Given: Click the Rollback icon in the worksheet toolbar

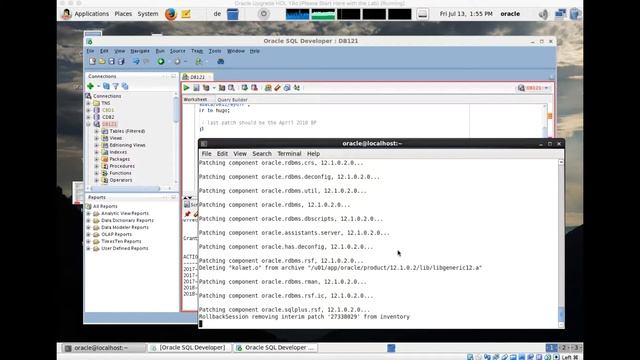Looking at the screenshot, I should pyautogui.click(x=254, y=88).
